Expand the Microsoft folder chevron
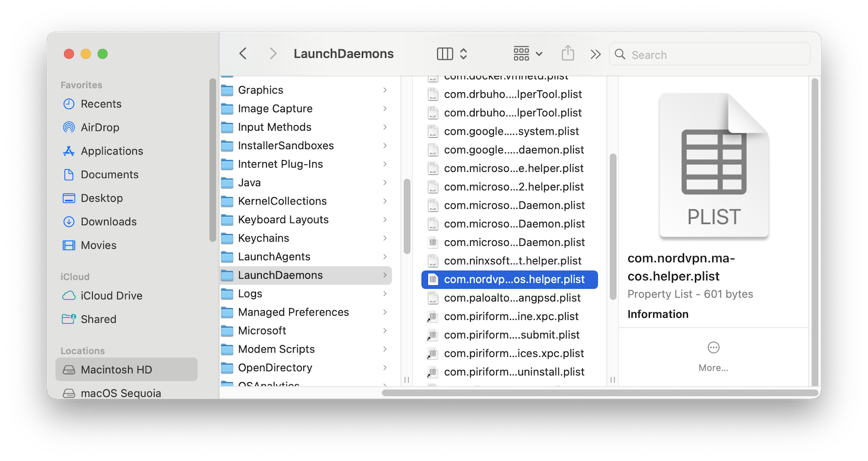868x461 pixels. coord(385,330)
